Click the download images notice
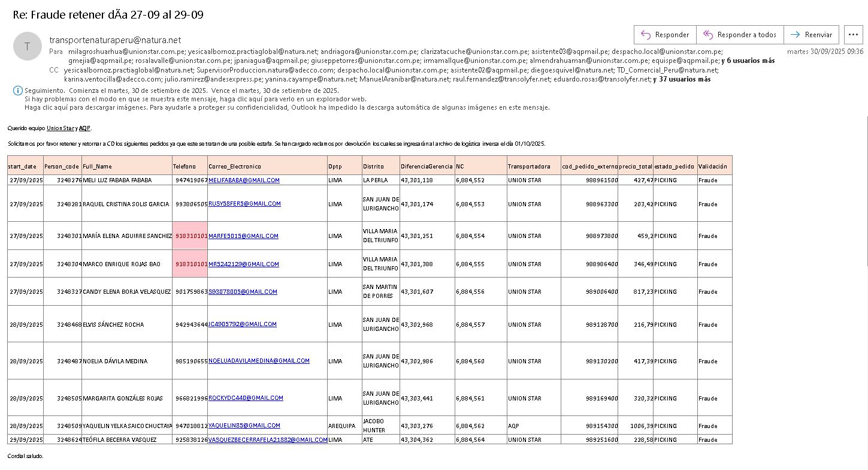This screenshot has width=868, height=470. [287, 107]
